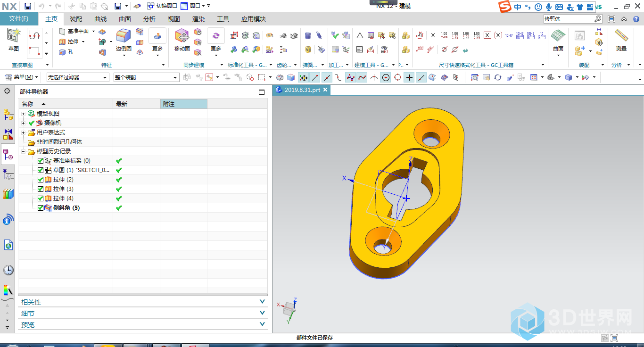
Task: Uncheck the 草图 (1) SKETCH feature checkbox
Action: pos(41,170)
